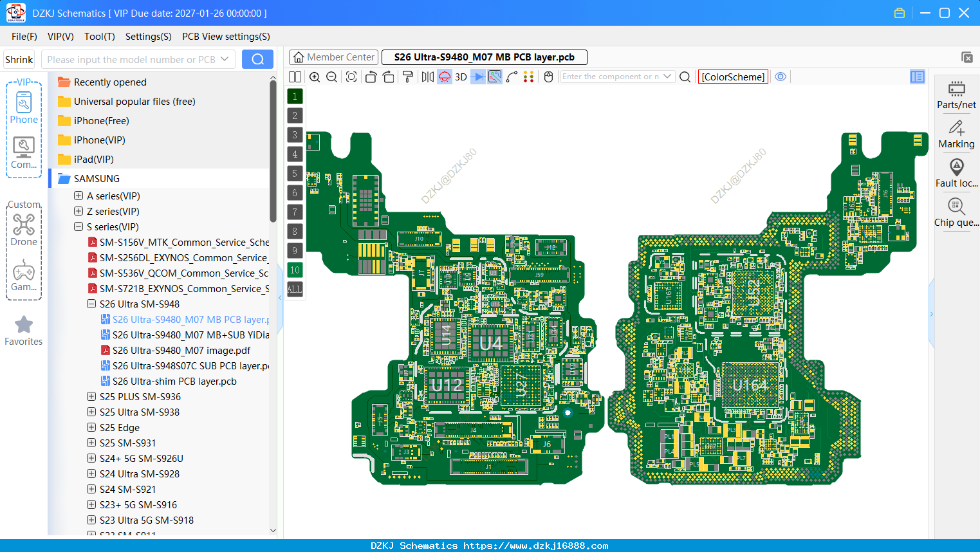Open the iPhone(Free) folder
This screenshot has width=980, height=552.
[x=101, y=121]
